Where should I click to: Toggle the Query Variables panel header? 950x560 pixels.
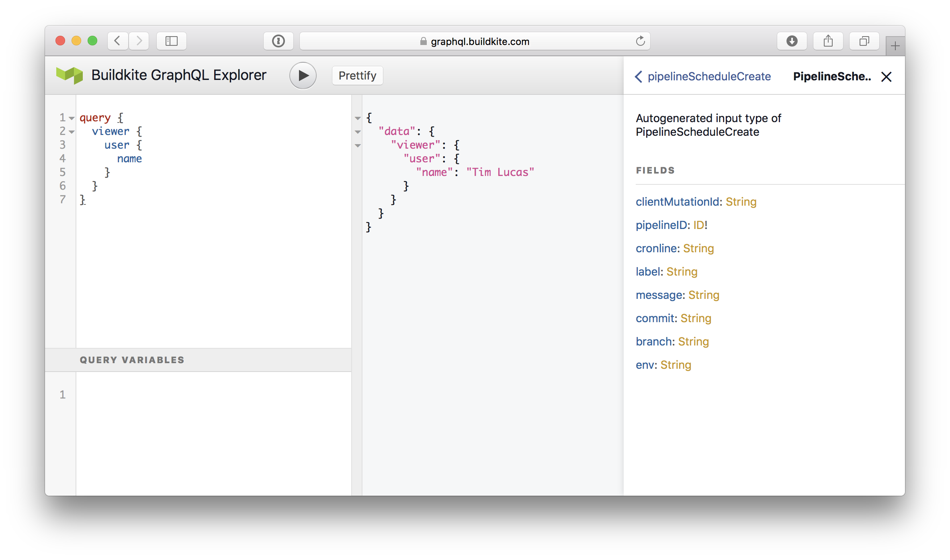198,360
